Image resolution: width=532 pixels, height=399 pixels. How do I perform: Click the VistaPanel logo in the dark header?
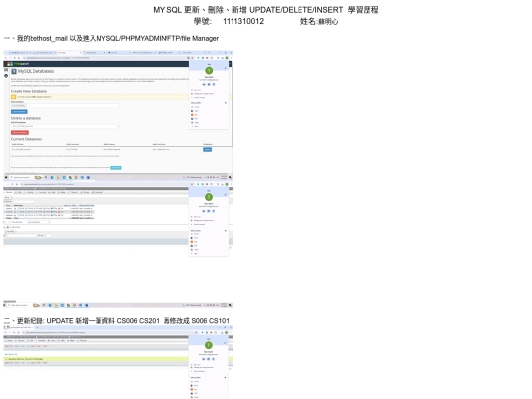(18, 64)
